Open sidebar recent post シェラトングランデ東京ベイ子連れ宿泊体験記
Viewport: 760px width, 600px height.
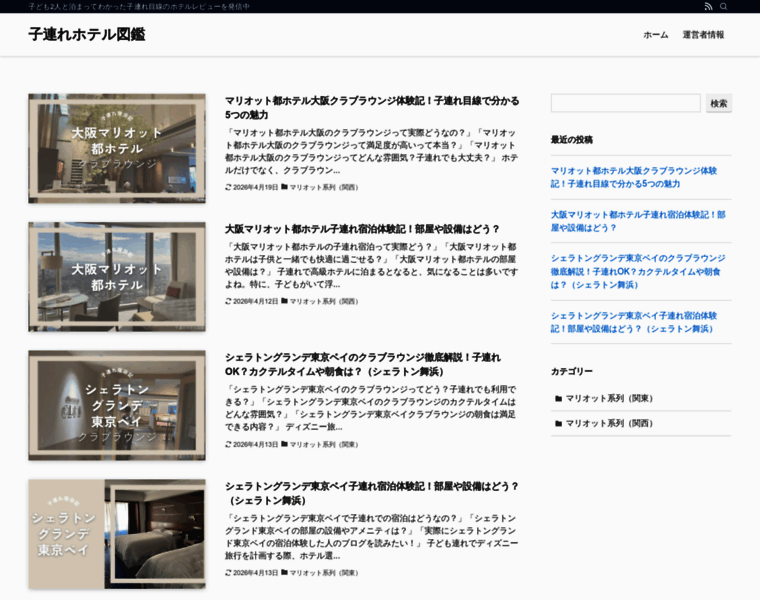634,322
